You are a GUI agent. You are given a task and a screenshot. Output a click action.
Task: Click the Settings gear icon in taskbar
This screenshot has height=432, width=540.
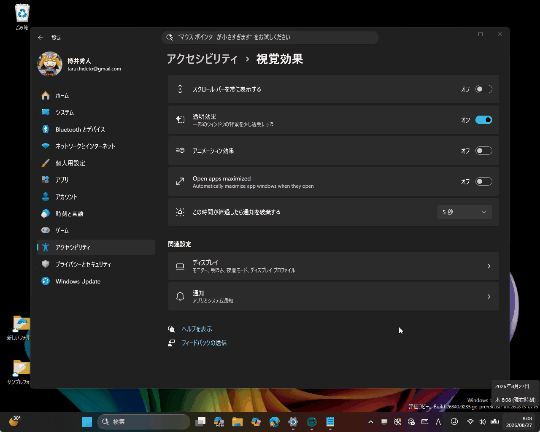pyautogui.click(x=293, y=421)
